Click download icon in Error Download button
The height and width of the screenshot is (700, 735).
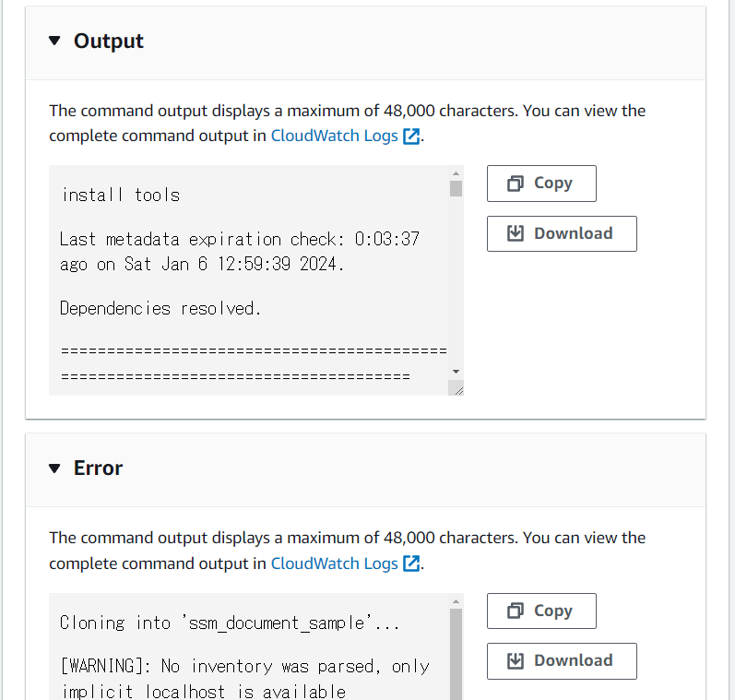[516, 660]
